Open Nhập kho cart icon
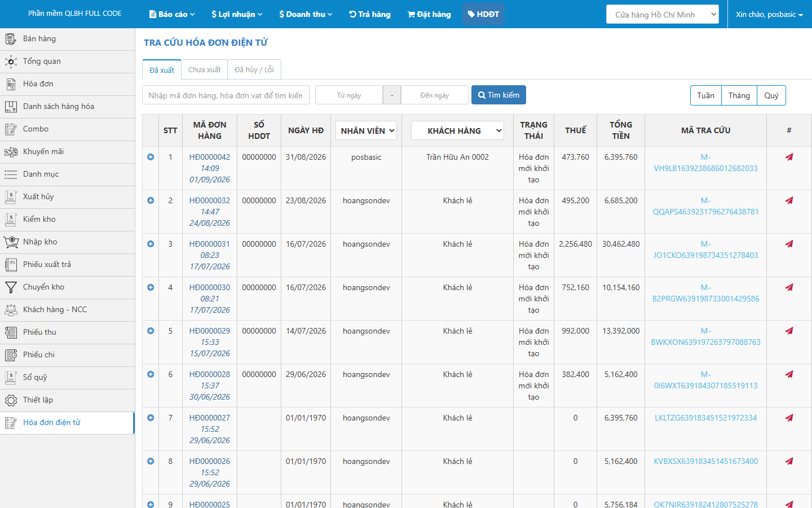The height and width of the screenshot is (508, 812). 11,242
